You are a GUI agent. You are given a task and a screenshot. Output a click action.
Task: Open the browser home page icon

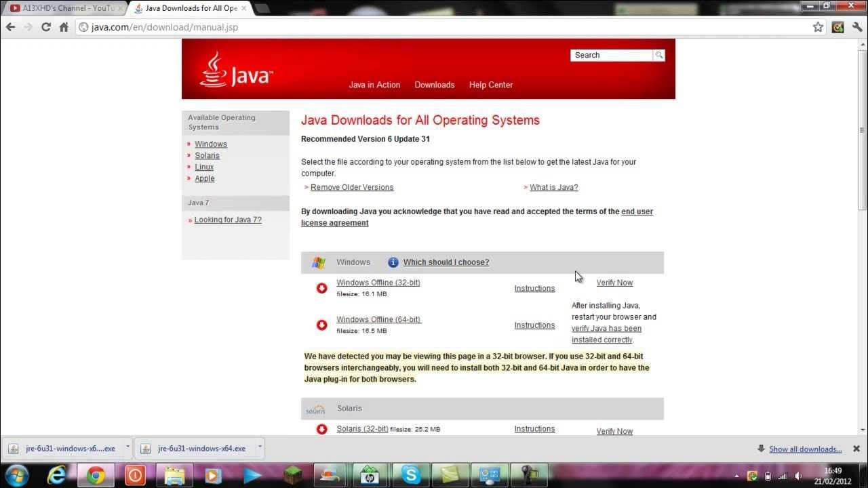(64, 27)
